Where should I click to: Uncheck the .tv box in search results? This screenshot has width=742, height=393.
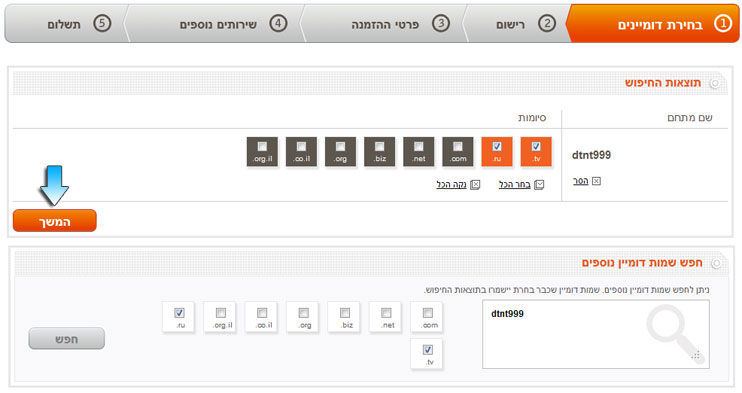coord(536,146)
